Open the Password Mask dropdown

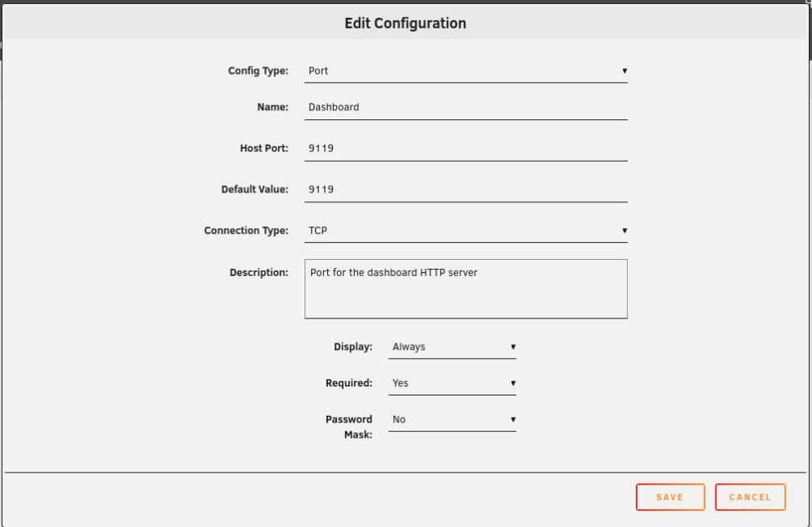tap(452, 419)
